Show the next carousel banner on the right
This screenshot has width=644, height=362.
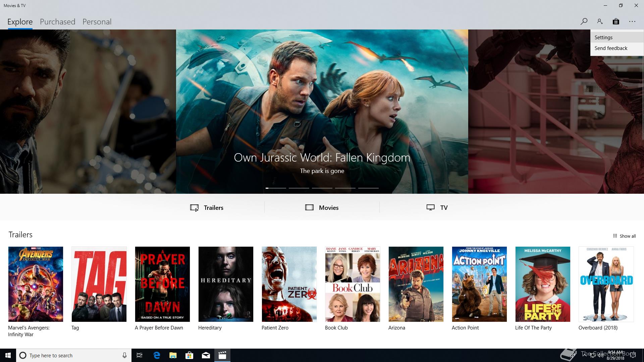[556, 112]
